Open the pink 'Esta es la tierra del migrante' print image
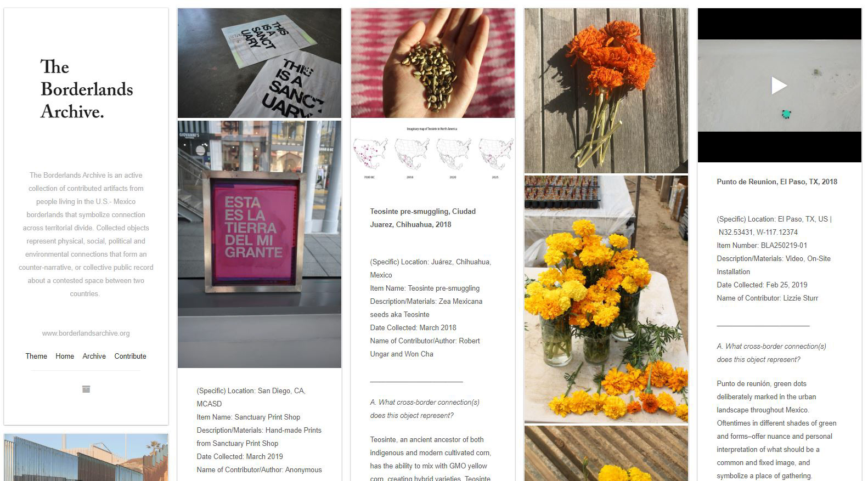 tap(260, 244)
